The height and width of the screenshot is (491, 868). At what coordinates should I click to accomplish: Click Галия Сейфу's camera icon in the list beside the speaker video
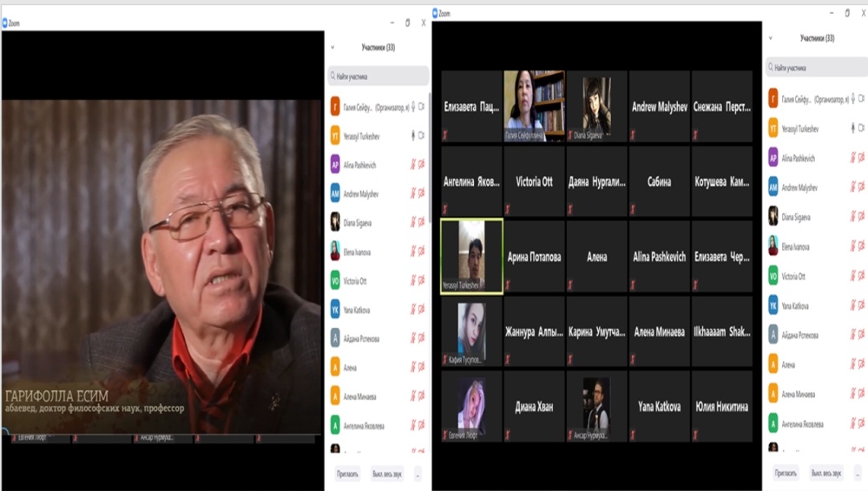(422, 107)
